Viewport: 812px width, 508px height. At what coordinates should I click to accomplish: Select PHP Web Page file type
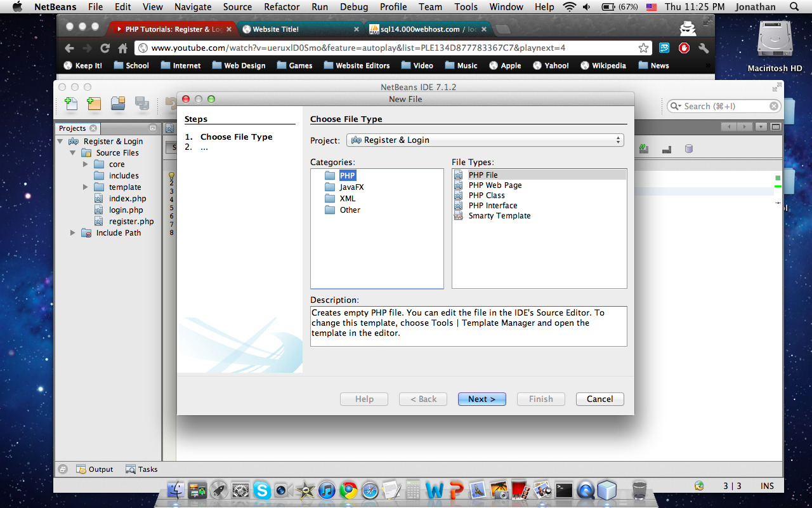tap(495, 185)
